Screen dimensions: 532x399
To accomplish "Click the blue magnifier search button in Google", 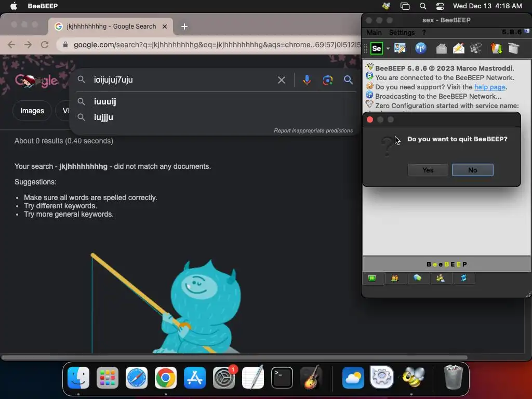I will [348, 79].
